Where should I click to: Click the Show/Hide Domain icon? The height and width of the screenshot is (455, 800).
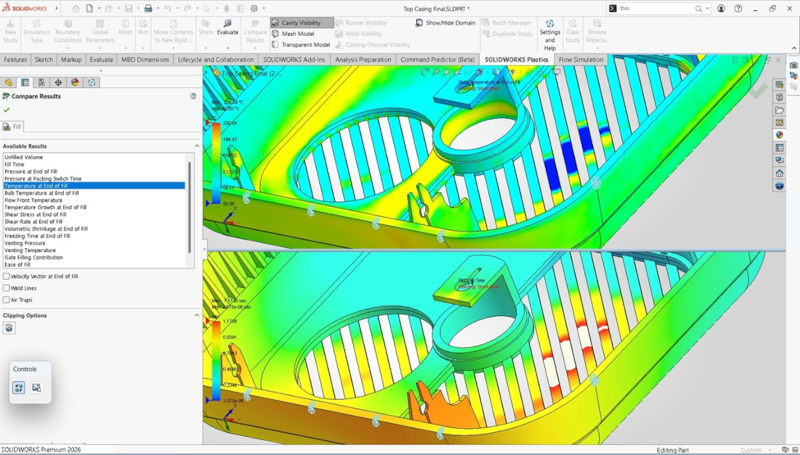[x=420, y=22]
